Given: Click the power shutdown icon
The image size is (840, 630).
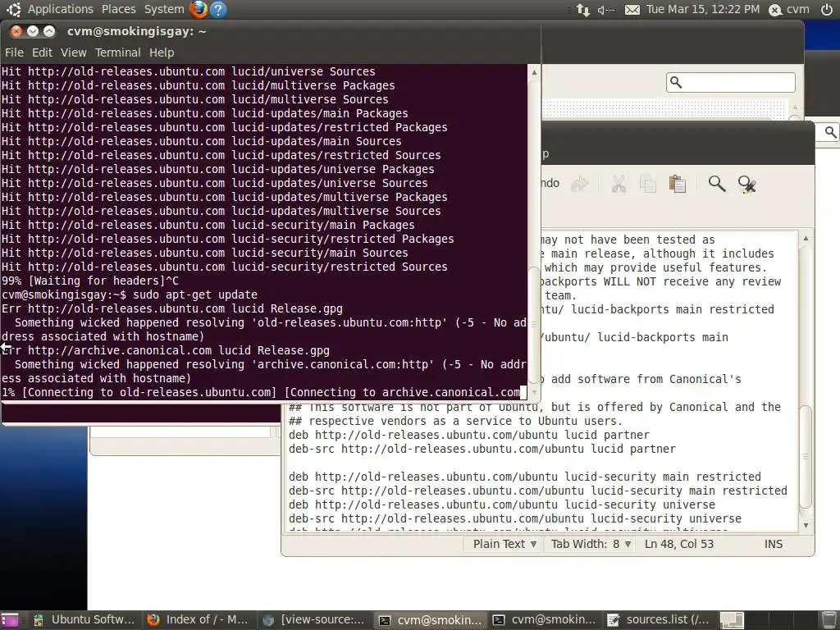Looking at the screenshot, I should [x=827, y=10].
